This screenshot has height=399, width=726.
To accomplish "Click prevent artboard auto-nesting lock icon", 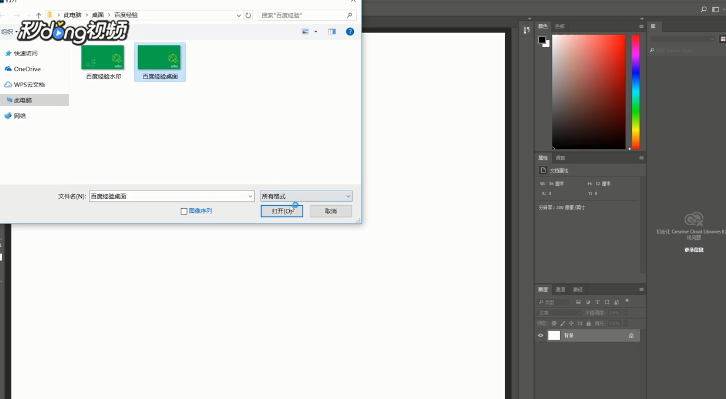I will pyautogui.click(x=580, y=324).
